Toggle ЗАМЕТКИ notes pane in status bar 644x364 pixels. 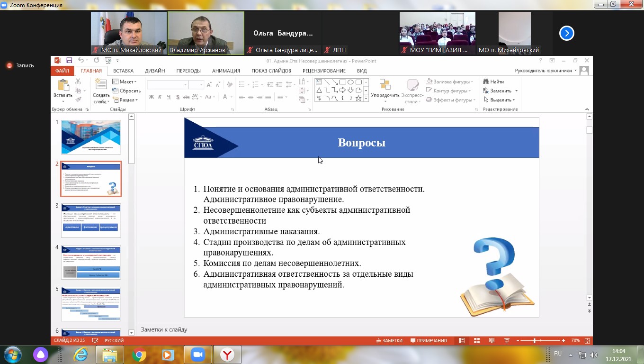click(389, 340)
